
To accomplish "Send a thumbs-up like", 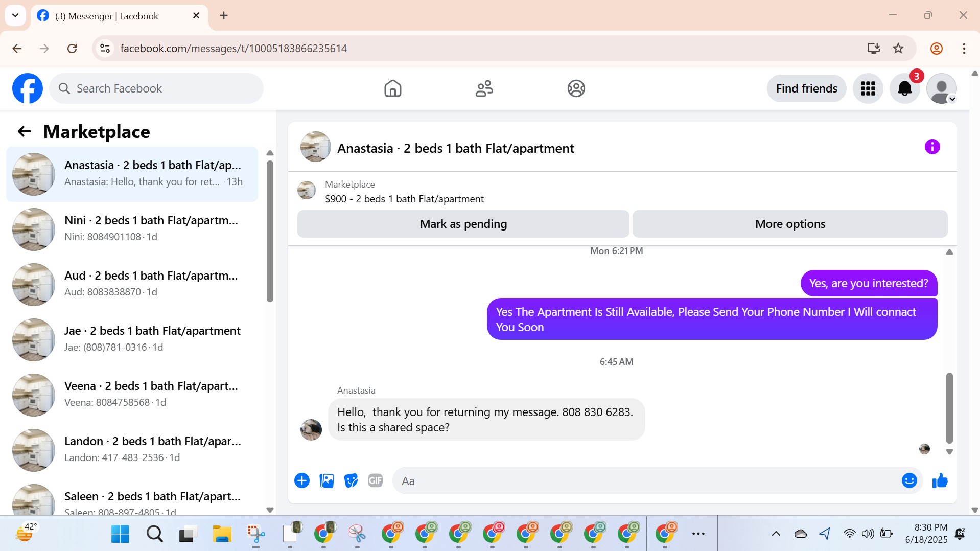I will coord(940,481).
